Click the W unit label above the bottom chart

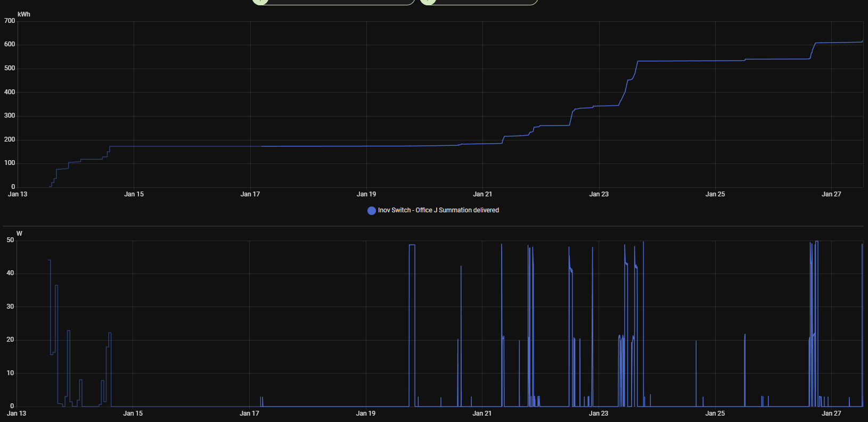(20, 234)
